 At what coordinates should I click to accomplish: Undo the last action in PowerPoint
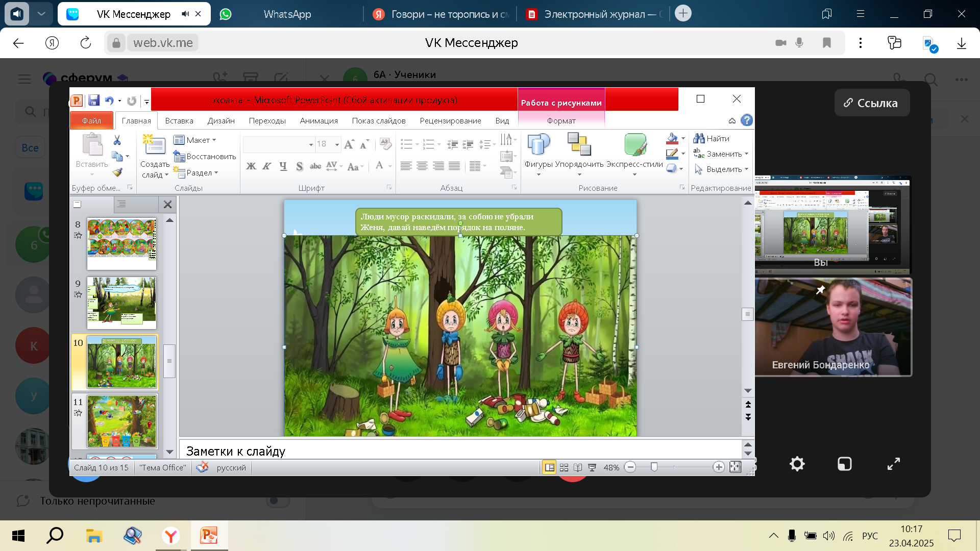pos(109,101)
